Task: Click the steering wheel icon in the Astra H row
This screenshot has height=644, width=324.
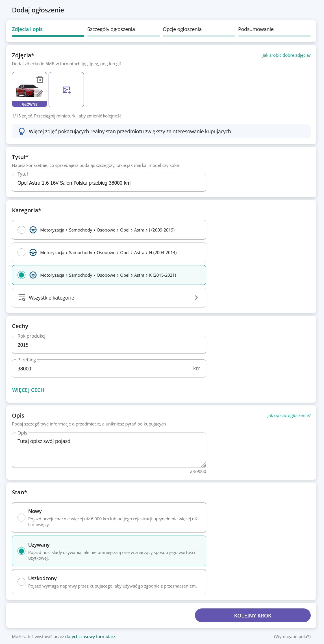Action: [33, 253]
